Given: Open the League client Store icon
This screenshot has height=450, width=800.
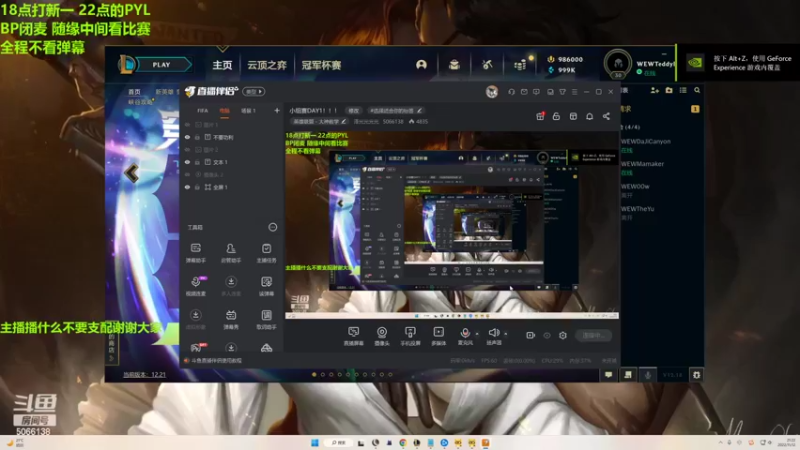Looking at the screenshot, I should click(x=520, y=65).
